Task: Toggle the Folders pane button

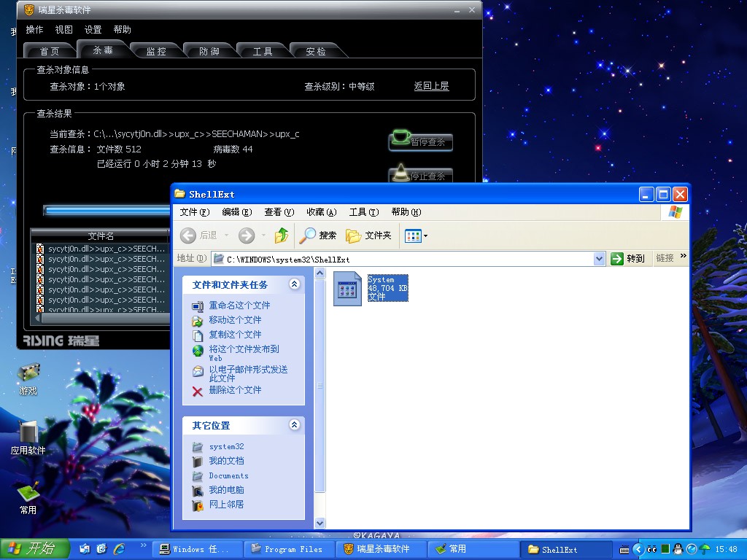Action: click(x=369, y=236)
